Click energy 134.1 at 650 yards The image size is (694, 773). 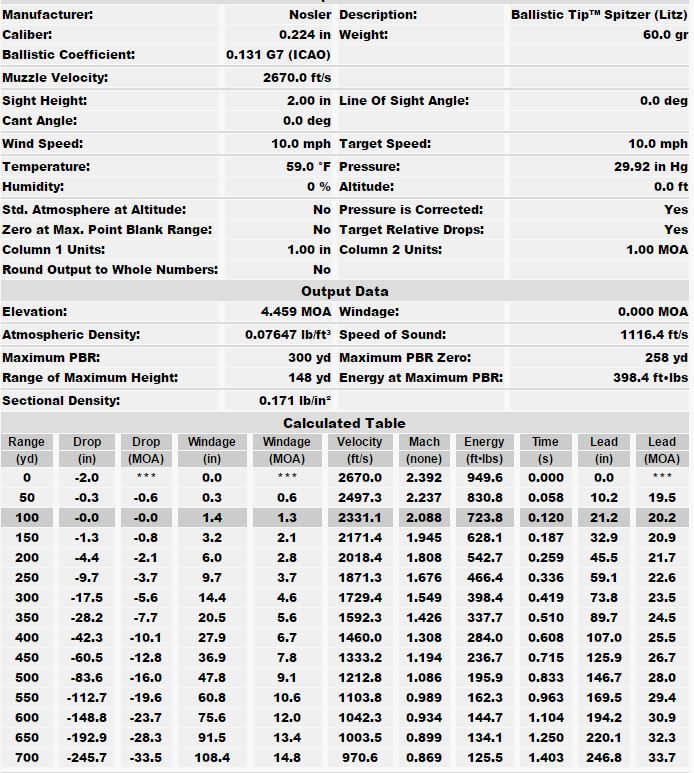point(485,738)
